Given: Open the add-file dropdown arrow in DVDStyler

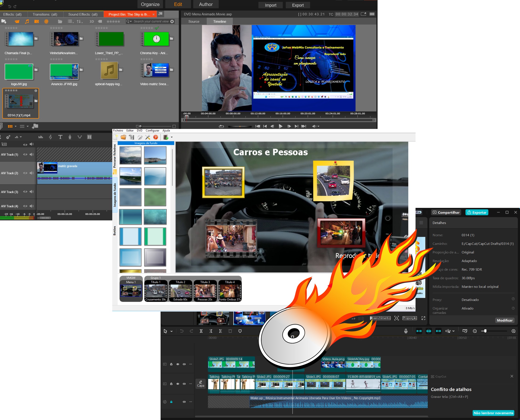Looking at the screenshot, I should coord(172,137).
